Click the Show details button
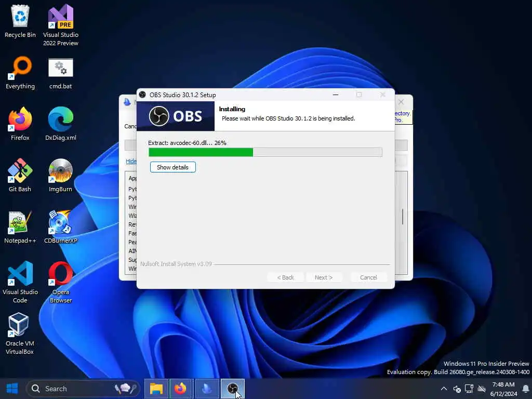This screenshot has height=399, width=532. [172, 167]
